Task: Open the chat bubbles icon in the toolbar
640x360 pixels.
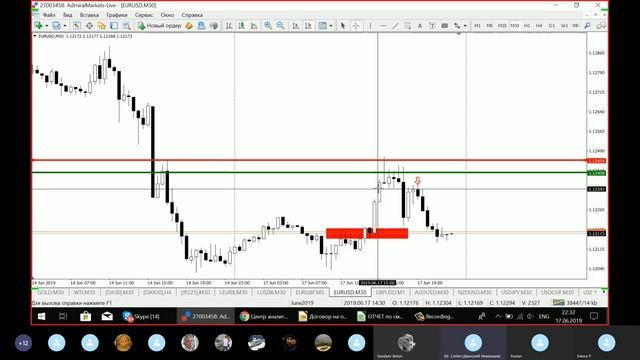Action: pos(601,26)
